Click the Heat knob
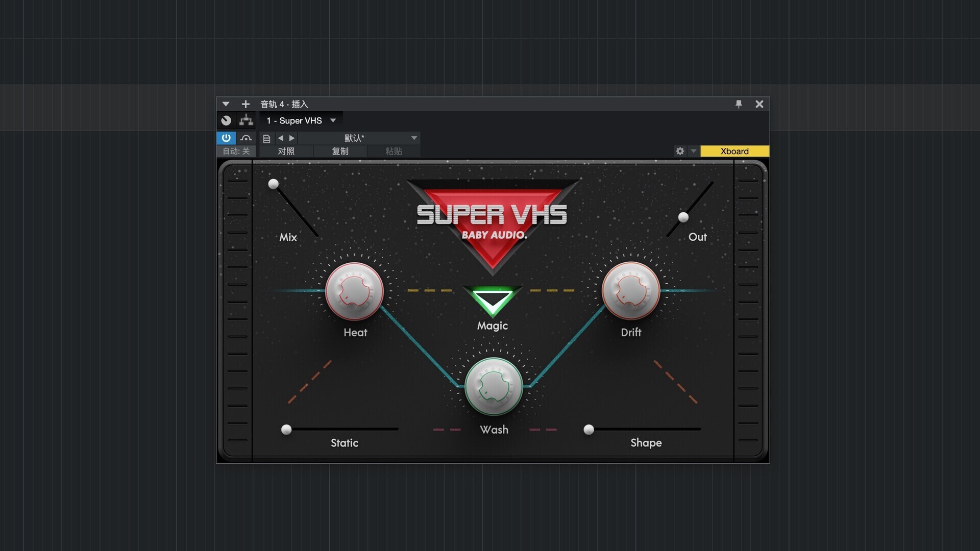Viewport: 980px width, 551px height. click(x=354, y=291)
